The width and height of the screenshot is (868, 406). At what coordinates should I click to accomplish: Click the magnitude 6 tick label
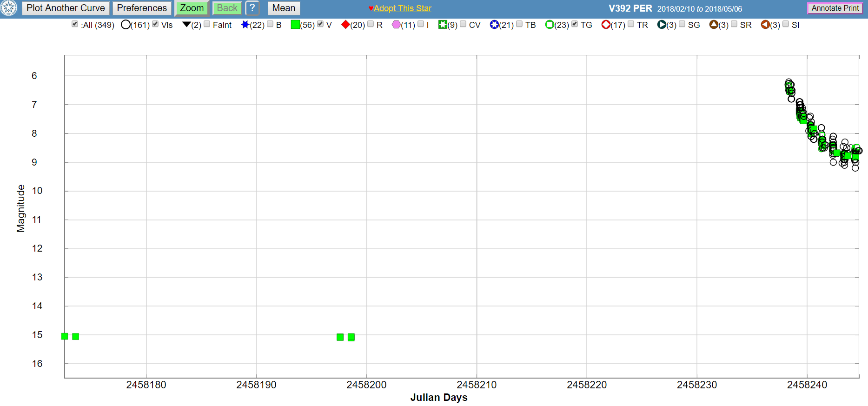tap(34, 76)
